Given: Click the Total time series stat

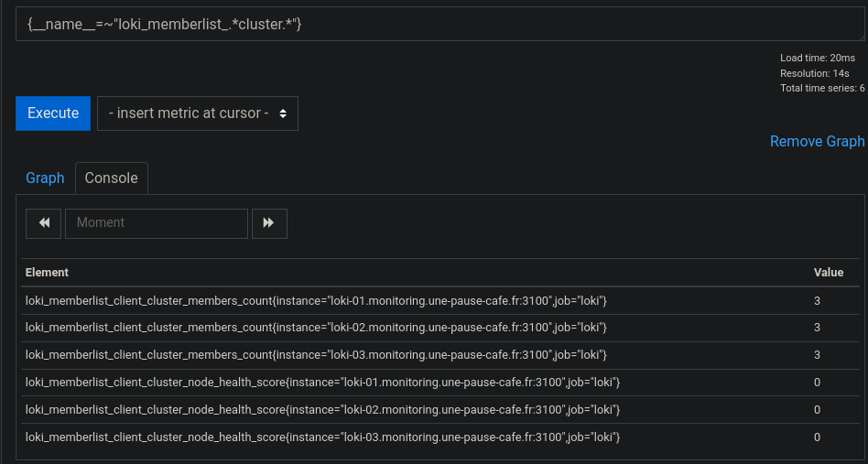Looking at the screenshot, I should [822, 88].
